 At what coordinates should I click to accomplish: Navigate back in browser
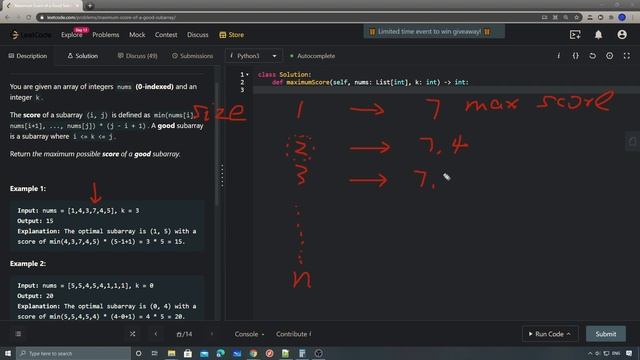click(x=7, y=18)
